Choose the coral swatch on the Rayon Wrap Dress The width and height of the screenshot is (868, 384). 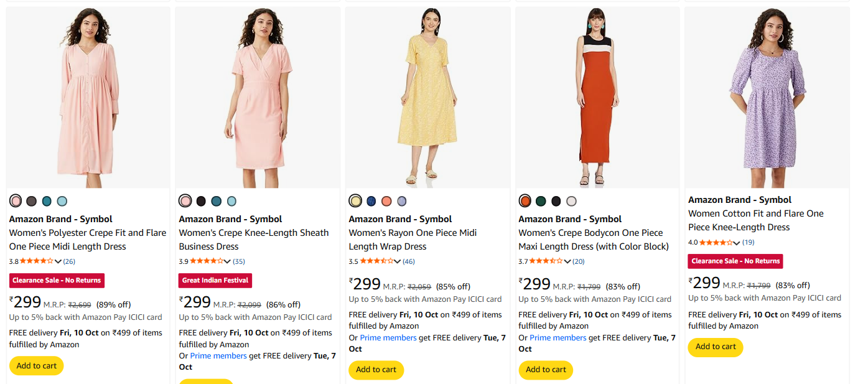pos(386,201)
